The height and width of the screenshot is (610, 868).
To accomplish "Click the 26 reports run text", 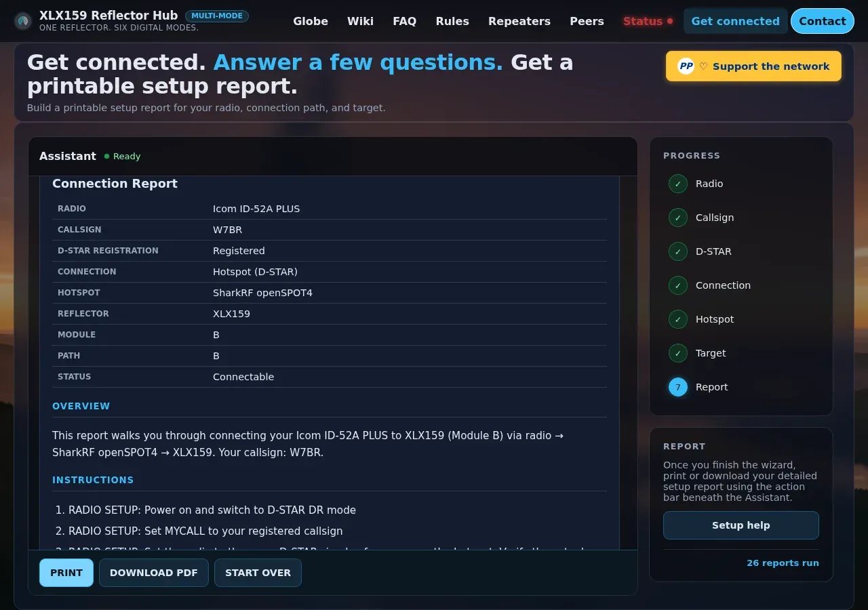I will (x=783, y=563).
